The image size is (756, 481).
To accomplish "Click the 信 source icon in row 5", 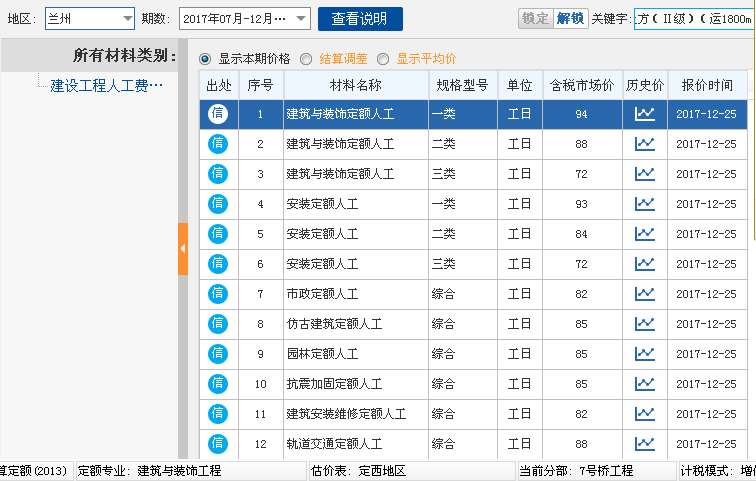I will [218, 234].
